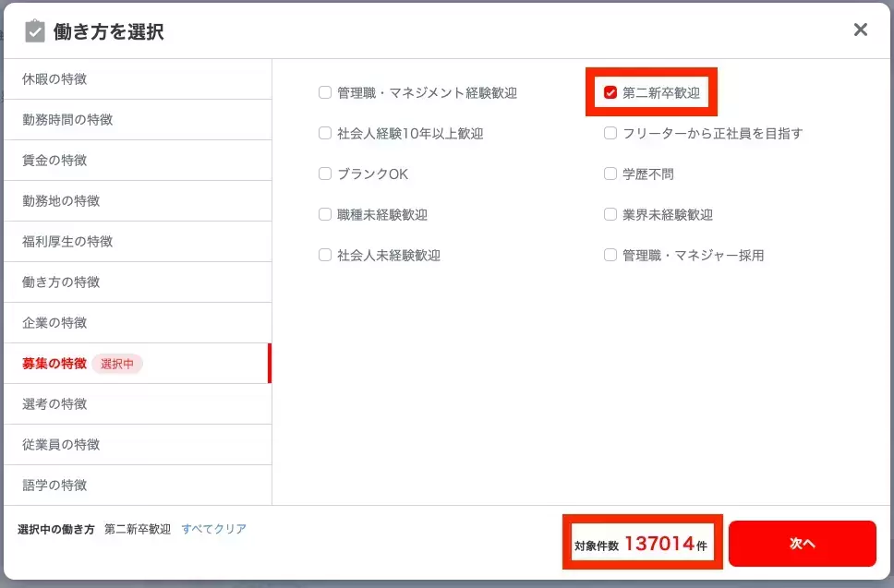Check 社会人経験10年以上歓迎 option
894x588 pixels.
pyautogui.click(x=325, y=133)
